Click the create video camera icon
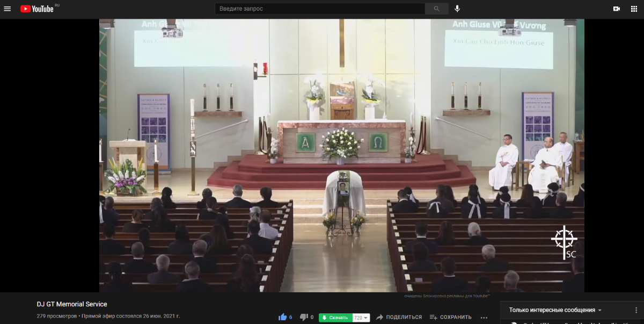The width and height of the screenshot is (644, 324). click(617, 9)
